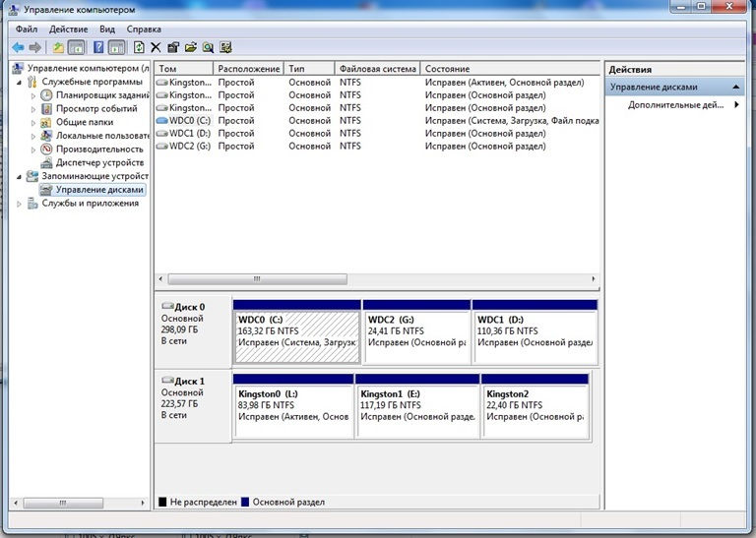Toggle the show/hide console tree button

point(76,47)
